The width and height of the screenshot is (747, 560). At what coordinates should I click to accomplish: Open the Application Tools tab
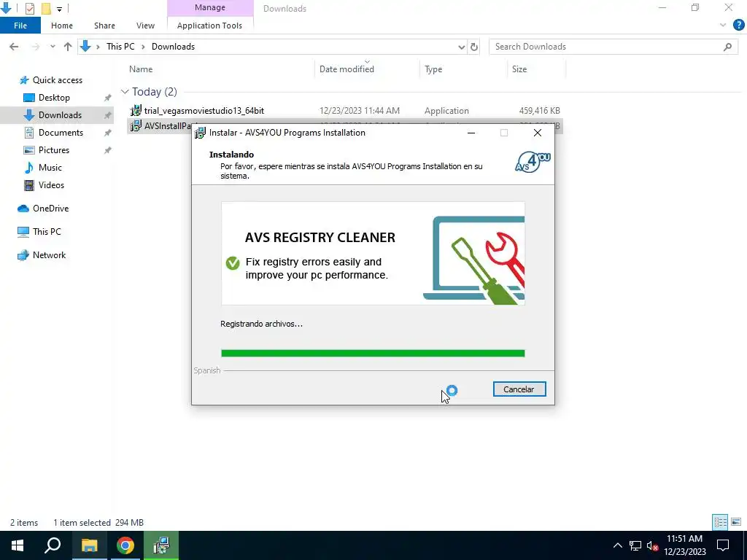click(209, 26)
